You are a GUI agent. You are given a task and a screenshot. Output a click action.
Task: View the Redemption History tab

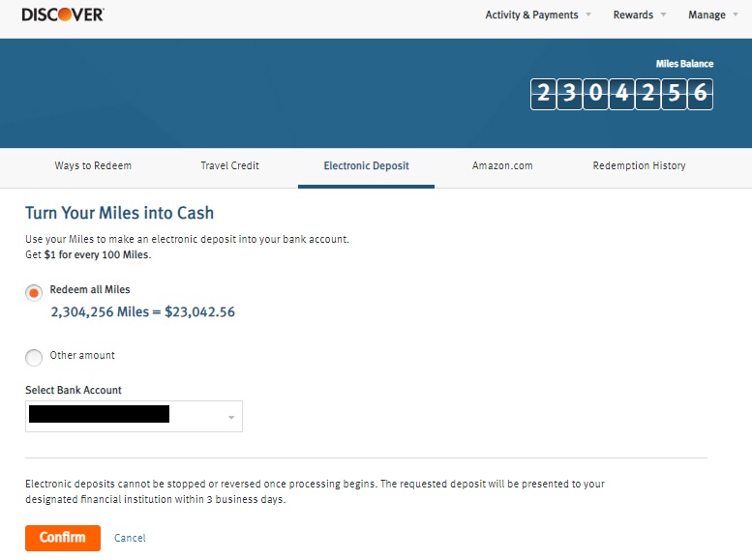tap(639, 166)
